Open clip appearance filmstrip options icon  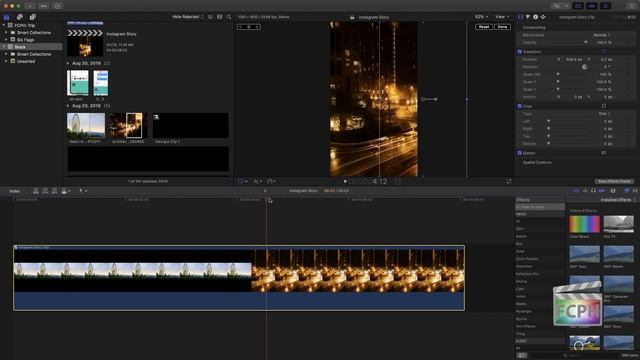coord(220,17)
